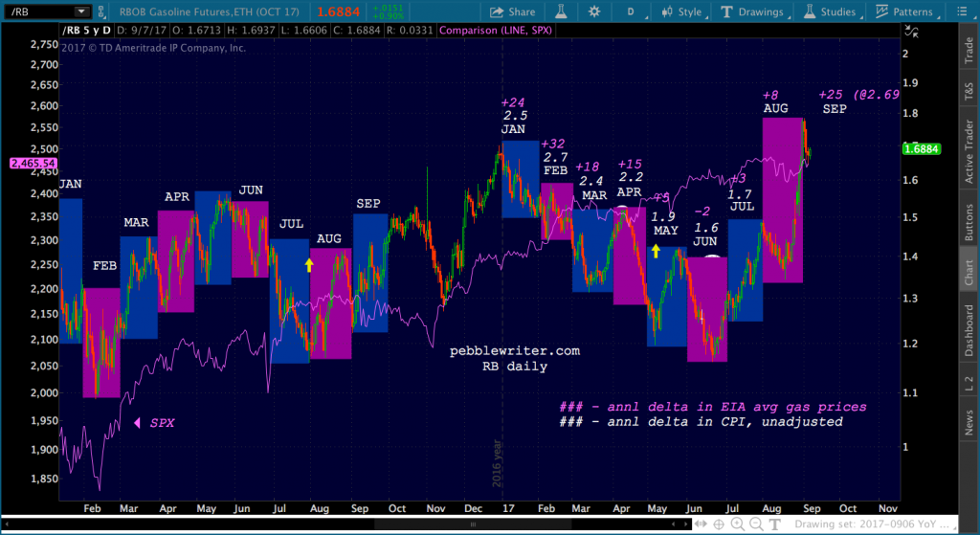Toggle the chart collapse arrows icon
This screenshot has height=535, width=980.
(912, 32)
